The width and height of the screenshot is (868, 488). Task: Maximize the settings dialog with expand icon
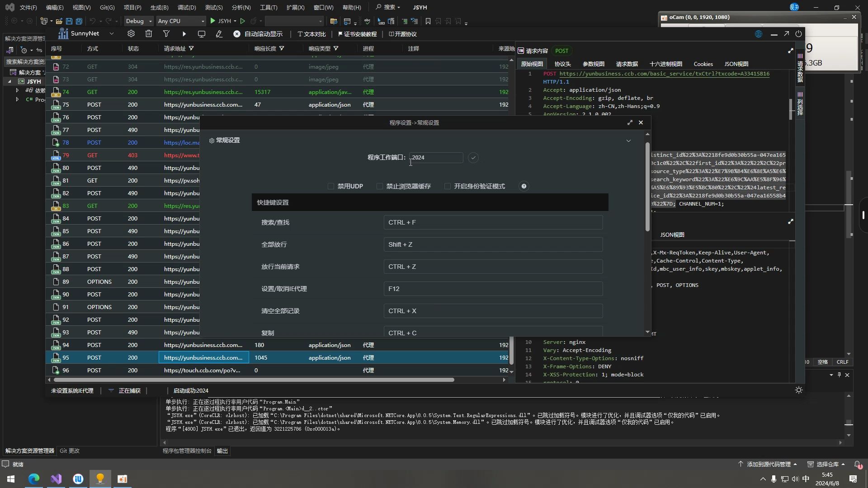[x=630, y=122]
